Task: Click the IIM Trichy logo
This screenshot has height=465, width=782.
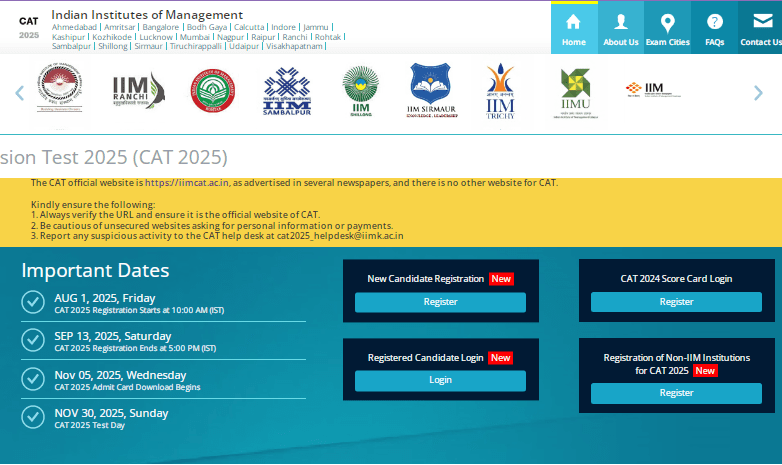Action: pyautogui.click(x=500, y=93)
